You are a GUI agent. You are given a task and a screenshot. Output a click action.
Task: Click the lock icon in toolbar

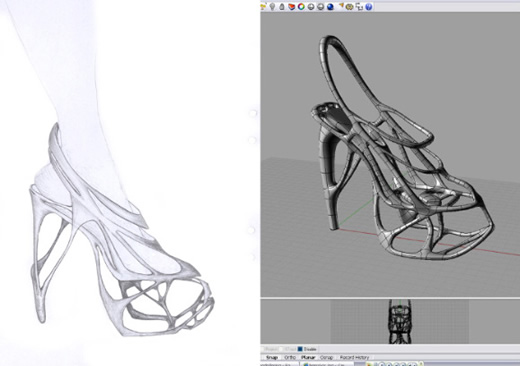[282, 7]
